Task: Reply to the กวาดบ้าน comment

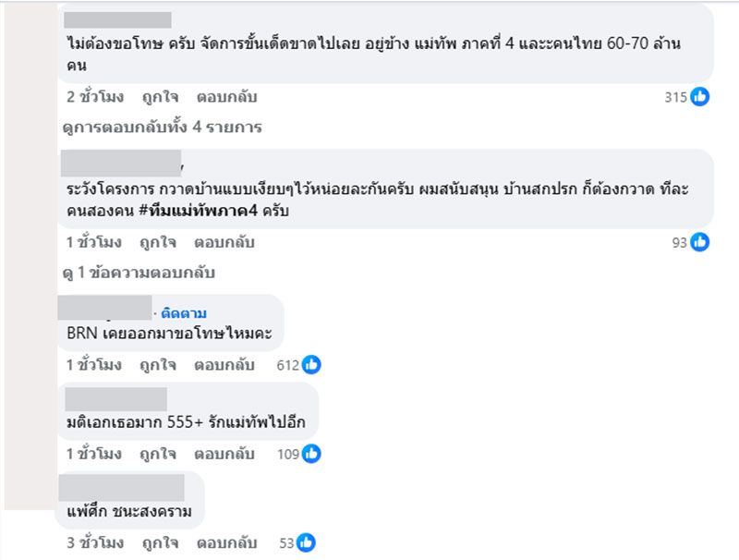Action: (224, 242)
